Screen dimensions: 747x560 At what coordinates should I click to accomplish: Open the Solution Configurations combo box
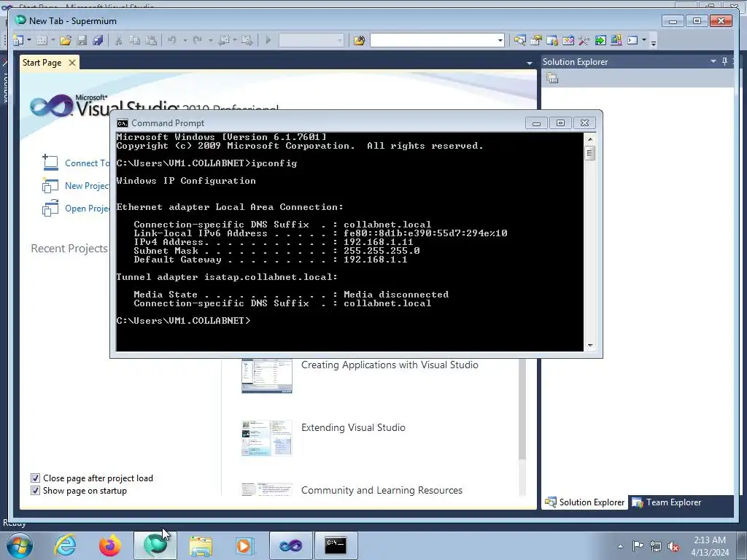(x=311, y=41)
